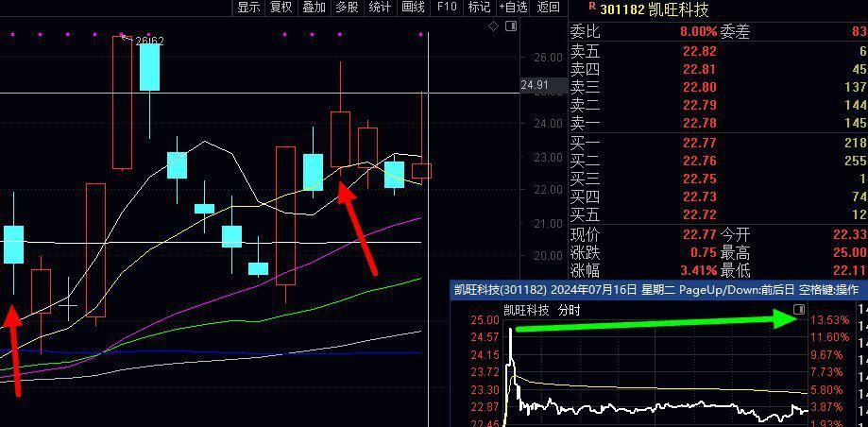Open the 显示 display menu
This screenshot has height=427, width=868.
point(248,8)
